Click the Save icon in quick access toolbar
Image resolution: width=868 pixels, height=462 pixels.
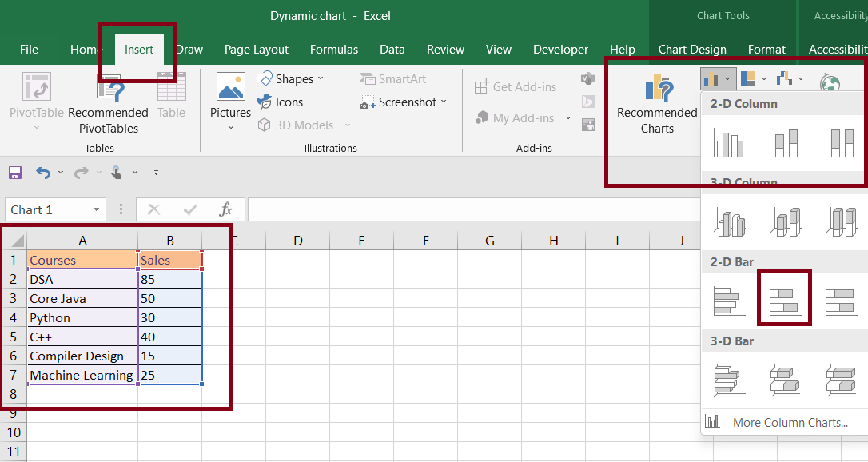click(x=15, y=173)
